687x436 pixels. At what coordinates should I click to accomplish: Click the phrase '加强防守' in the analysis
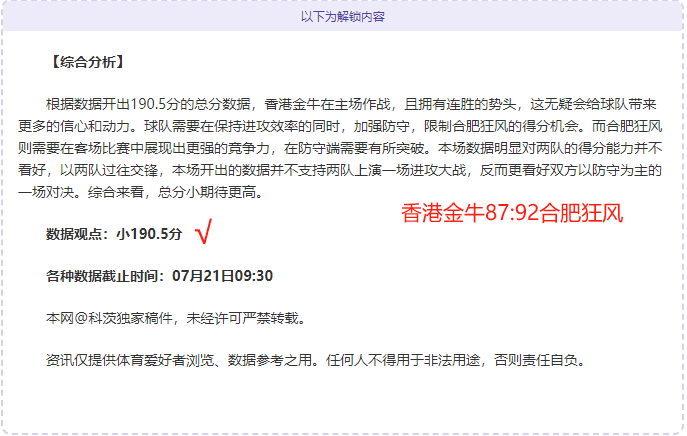(x=382, y=126)
